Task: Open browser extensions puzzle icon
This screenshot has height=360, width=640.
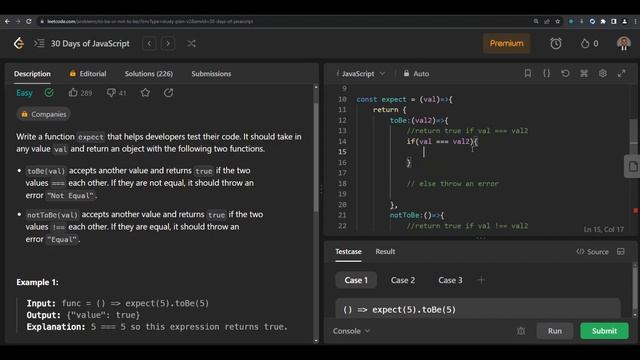Action: pos(603,21)
